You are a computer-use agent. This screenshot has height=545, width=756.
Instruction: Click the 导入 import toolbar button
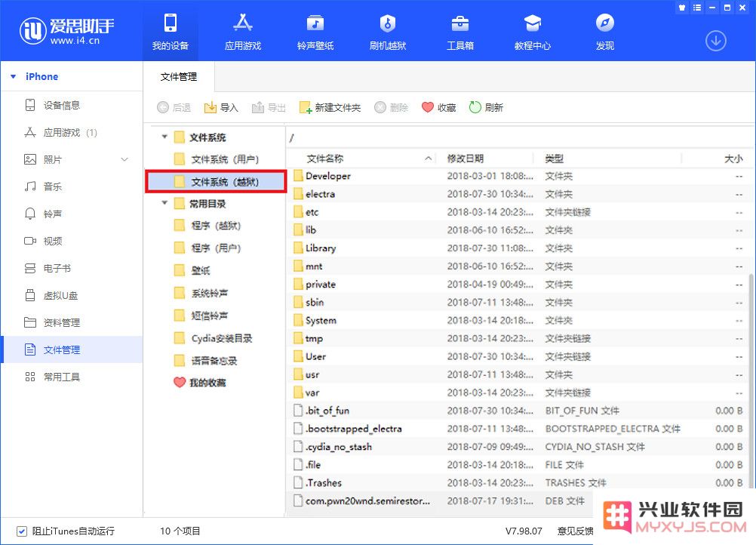pos(221,107)
